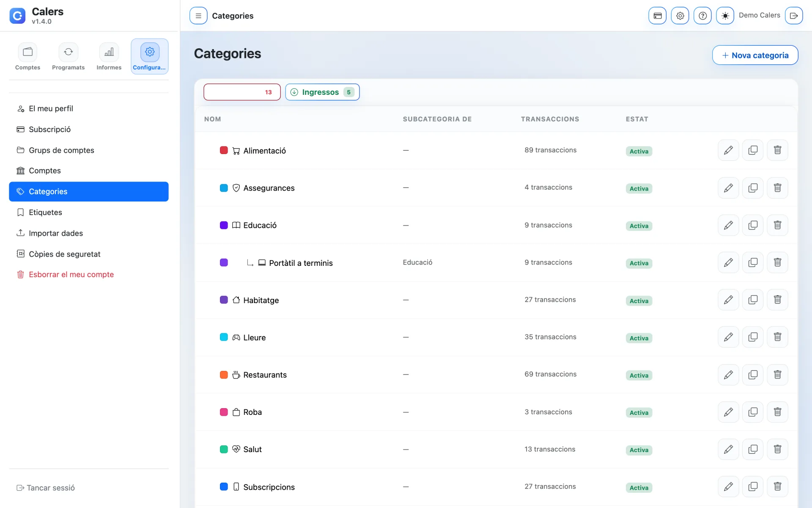
Task: Toggle the sidebar with hamburger menu button
Action: 198,16
